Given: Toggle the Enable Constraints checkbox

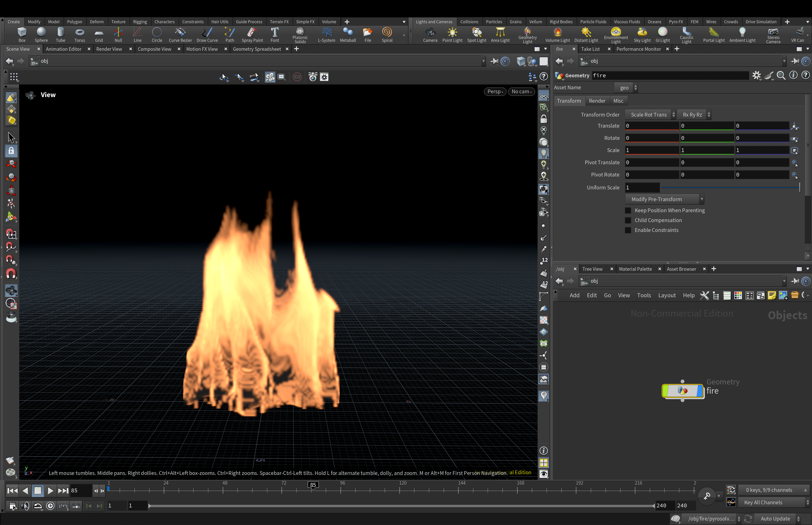Looking at the screenshot, I should pyautogui.click(x=628, y=230).
